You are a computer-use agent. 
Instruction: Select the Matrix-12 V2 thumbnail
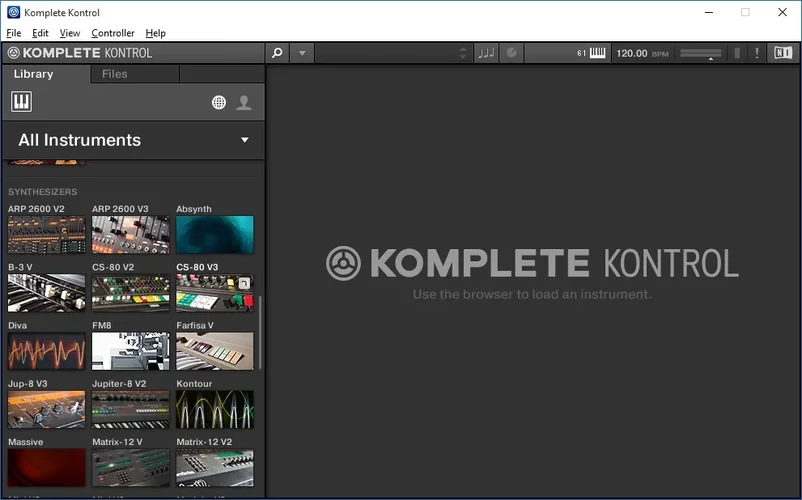(x=215, y=467)
